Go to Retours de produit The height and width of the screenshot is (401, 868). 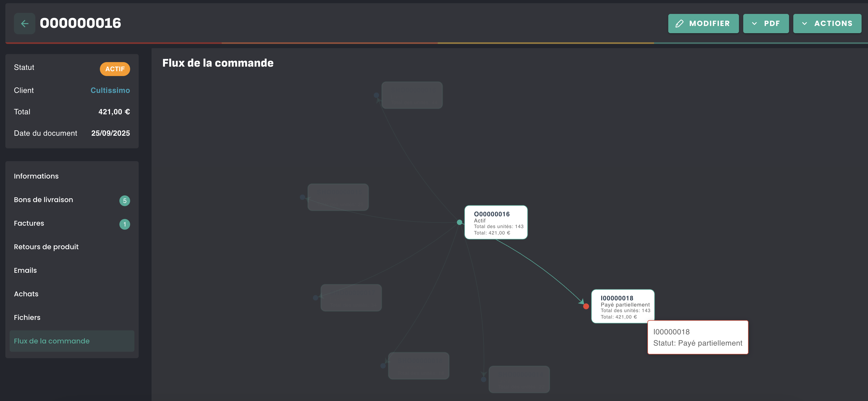coord(46,247)
